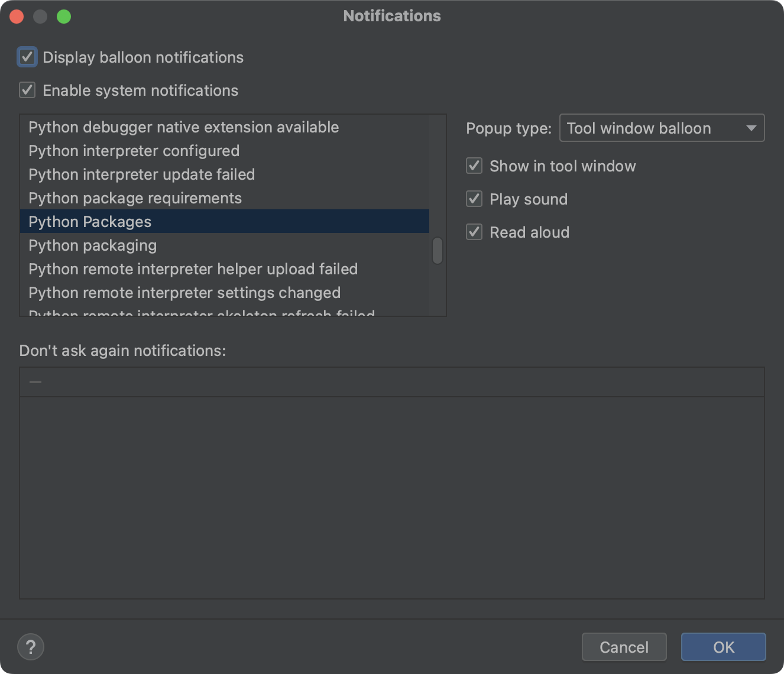Select Python remote interpreter settings changed
The width and height of the screenshot is (784, 674).
[184, 293]
